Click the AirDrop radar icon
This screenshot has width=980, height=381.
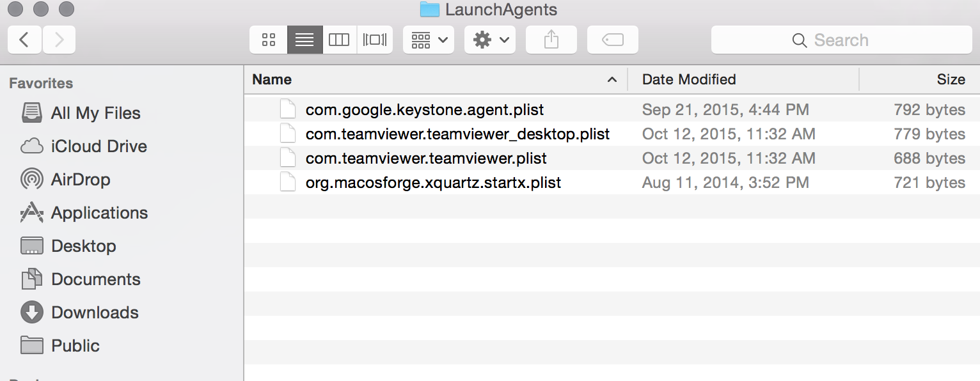[x=32, y=180]
